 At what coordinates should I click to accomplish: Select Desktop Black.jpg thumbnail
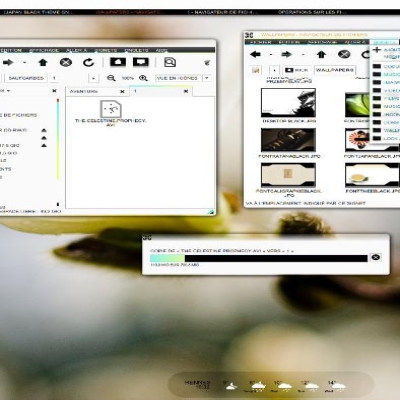[288, 102]
